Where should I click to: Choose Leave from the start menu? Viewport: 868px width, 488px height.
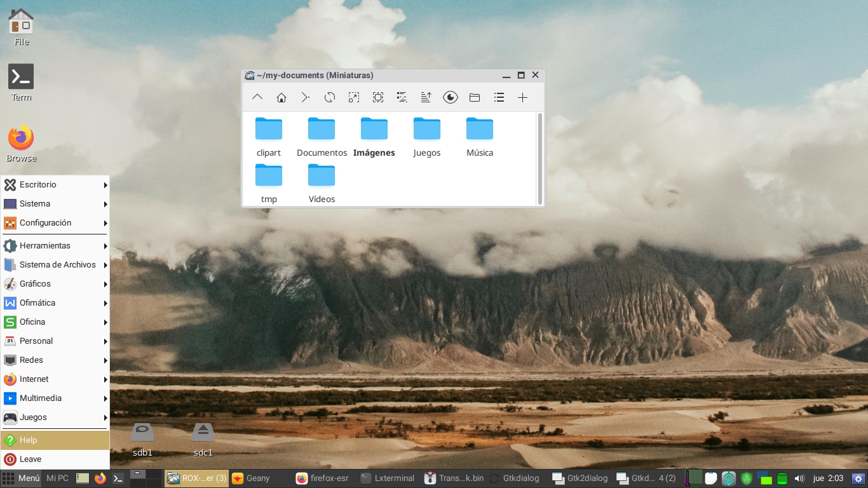click(x=55, y=459)
